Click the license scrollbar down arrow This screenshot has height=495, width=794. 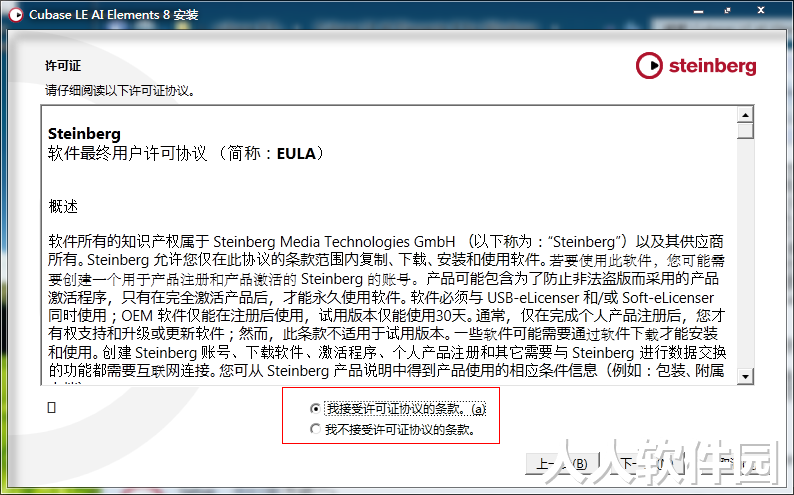(x=745, y=376)
